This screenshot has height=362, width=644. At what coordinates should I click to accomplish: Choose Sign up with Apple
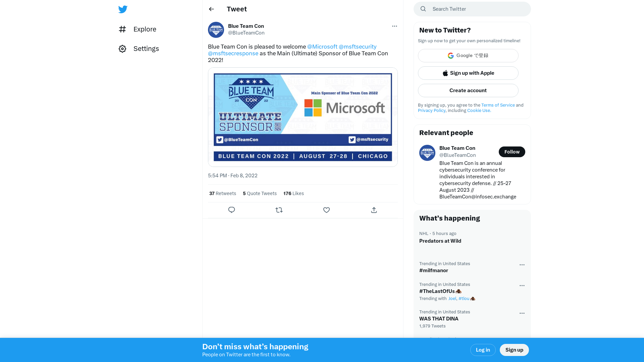coord(468,73)
